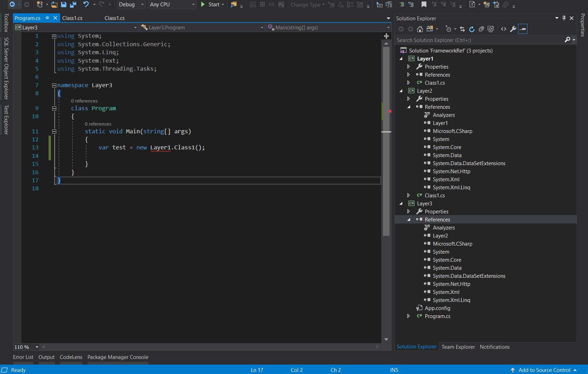This screenshot has width=588, height=374.
Task: Refresh Solution Explorer with the refresh icon
Action: tap(472, 29)
